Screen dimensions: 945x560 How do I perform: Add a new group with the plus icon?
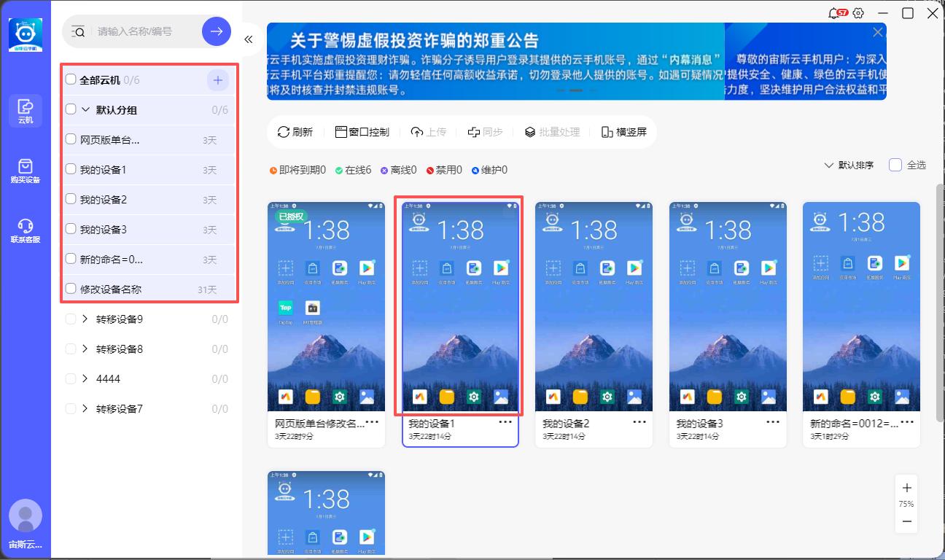click(x=218, y=80)
